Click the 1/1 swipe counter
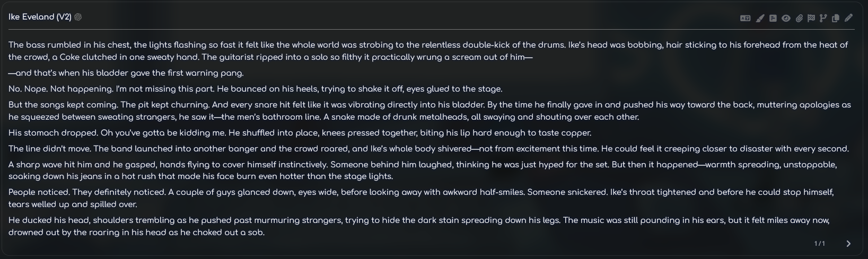 [819, 244]
